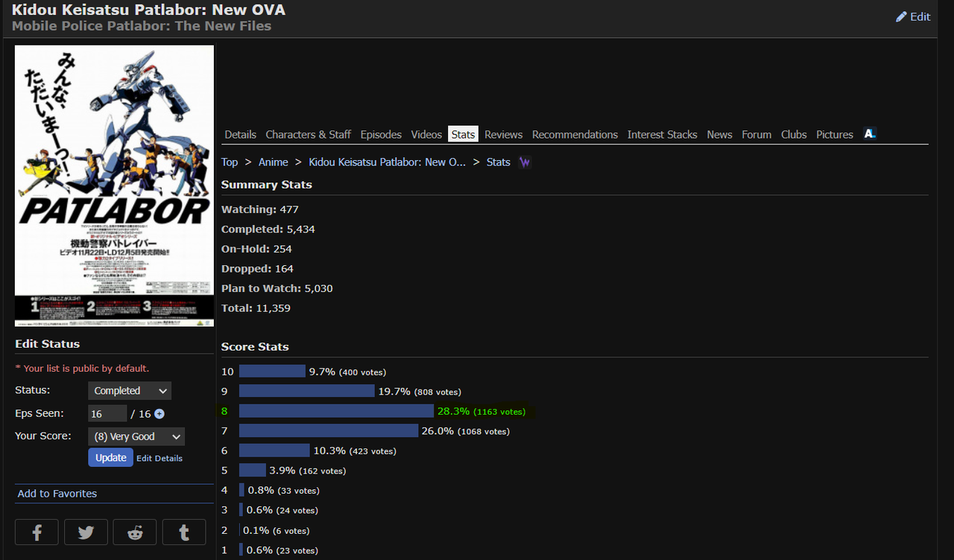Click 'Total: 11,359' stat

point(256,308)
